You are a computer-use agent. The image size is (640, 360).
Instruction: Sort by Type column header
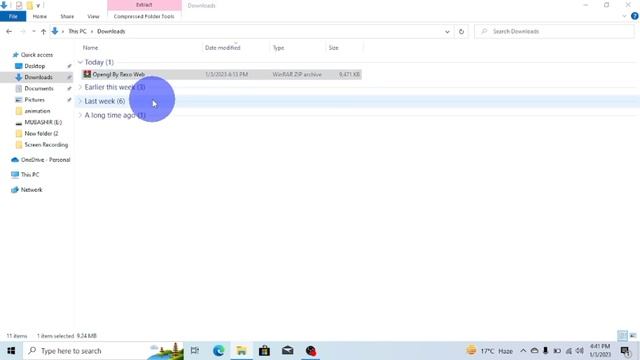pyautogui.click(x=278, y=48)
